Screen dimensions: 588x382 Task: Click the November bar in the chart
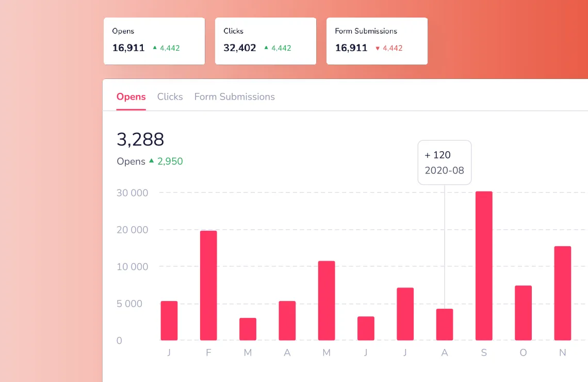pos(563,293)
